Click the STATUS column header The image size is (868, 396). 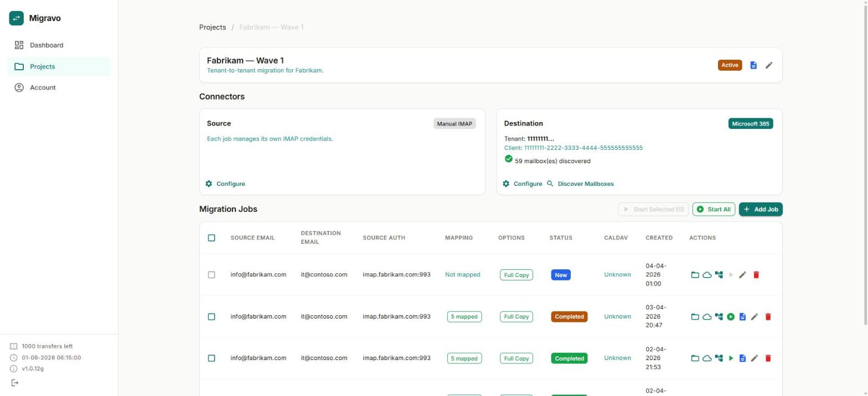[x=561, y=238]
